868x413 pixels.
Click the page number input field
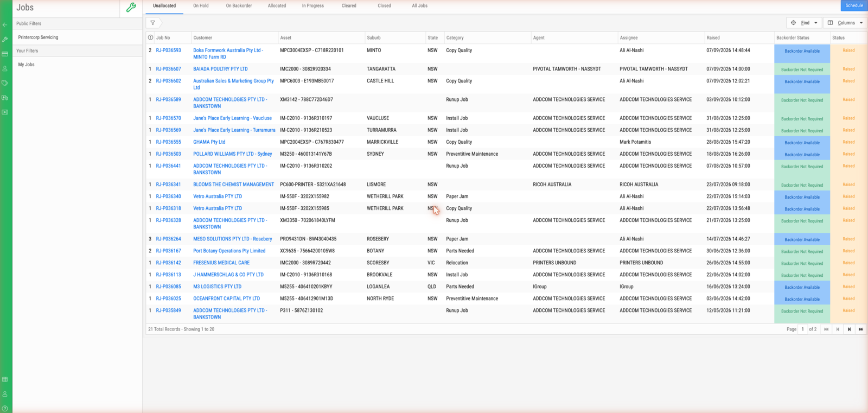pos(803,329)
